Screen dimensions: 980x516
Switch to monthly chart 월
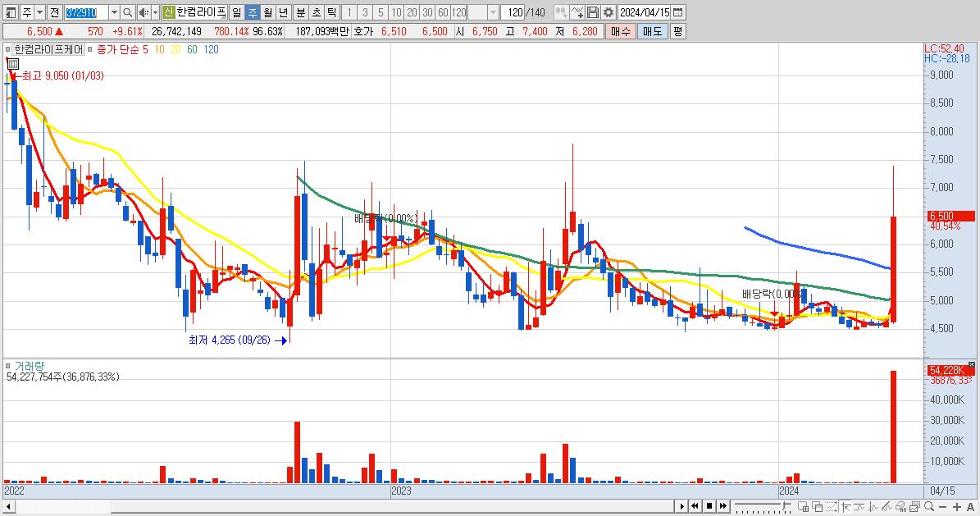[x=267, y=12]
